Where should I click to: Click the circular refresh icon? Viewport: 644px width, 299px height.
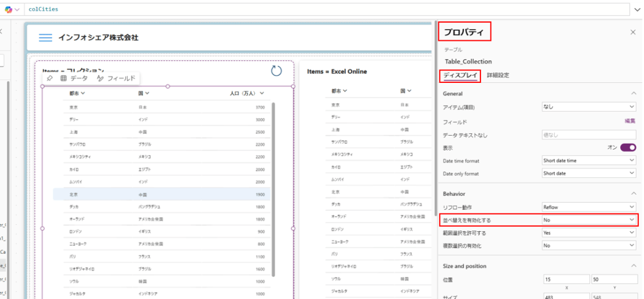coord(276,70)
